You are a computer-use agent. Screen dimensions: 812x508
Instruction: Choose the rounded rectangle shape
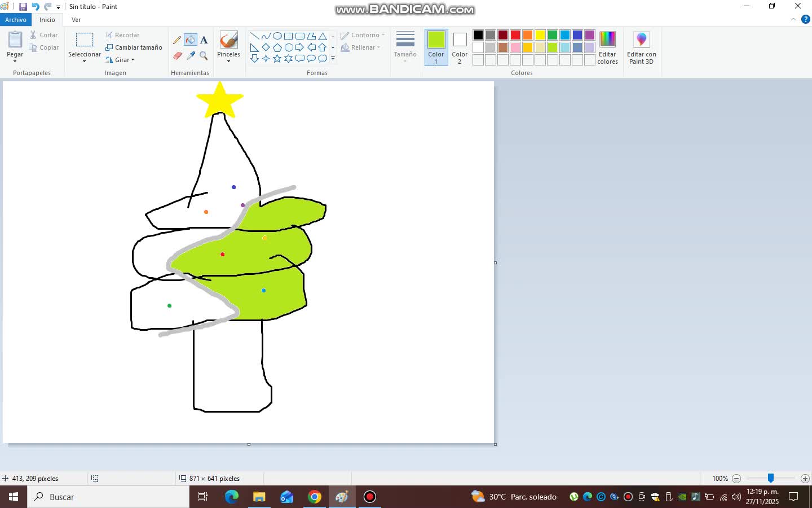click(x=299, y=35)
